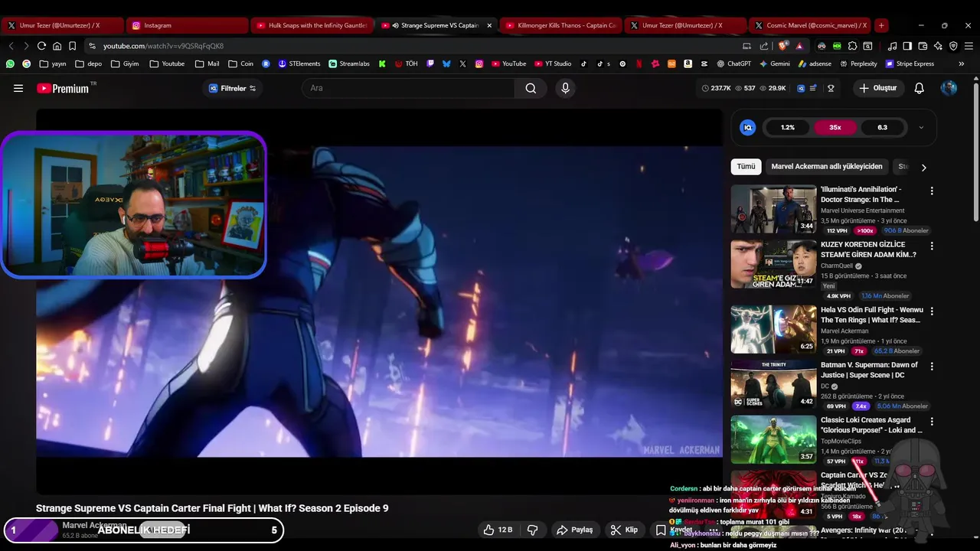The image size is (980, 551).
Task: Reload the current page
Action: pos(41,46)
